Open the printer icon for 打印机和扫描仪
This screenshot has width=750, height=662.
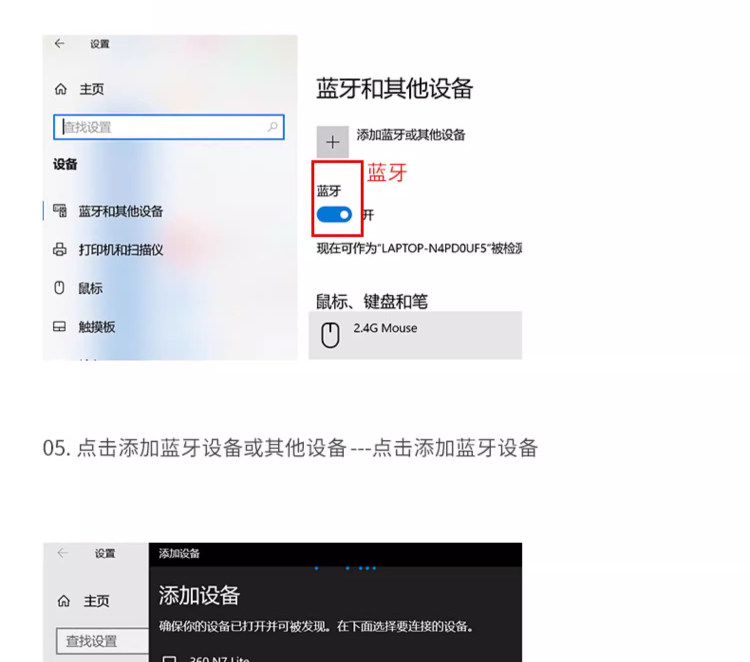tap(60, 250)
